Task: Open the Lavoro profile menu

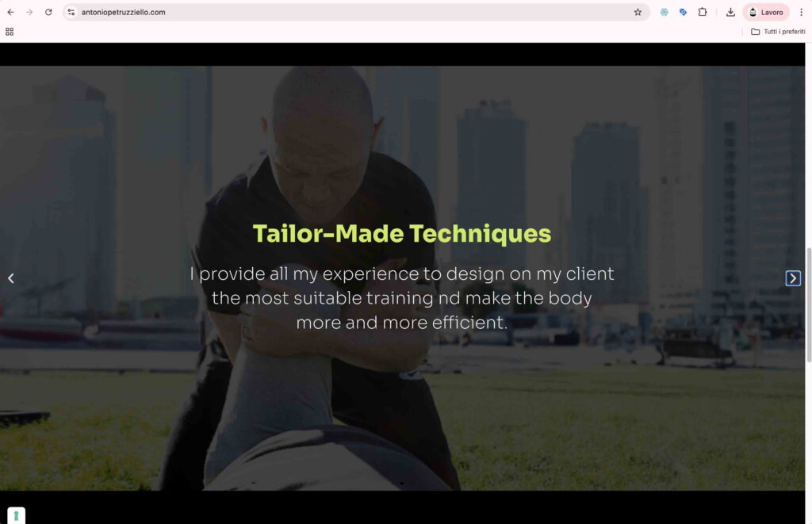Action: point(766,12)
